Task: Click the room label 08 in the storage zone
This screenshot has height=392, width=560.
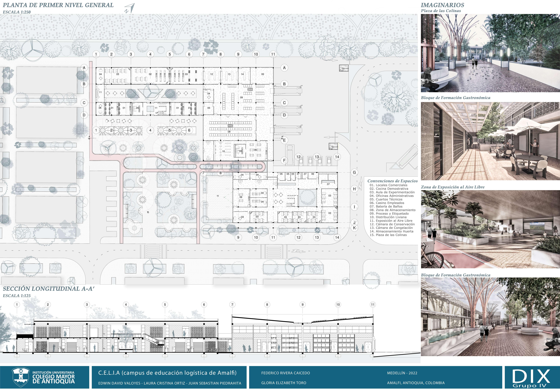Action: (229, 132)
